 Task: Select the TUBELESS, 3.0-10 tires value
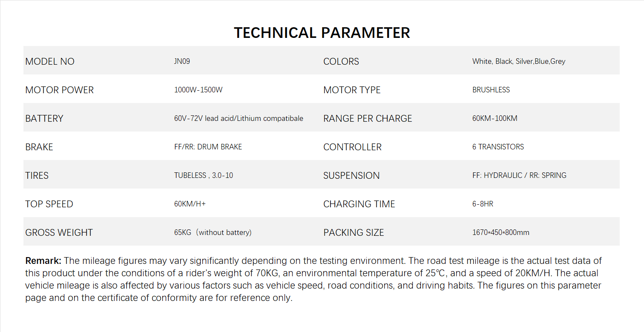[203, 175]
